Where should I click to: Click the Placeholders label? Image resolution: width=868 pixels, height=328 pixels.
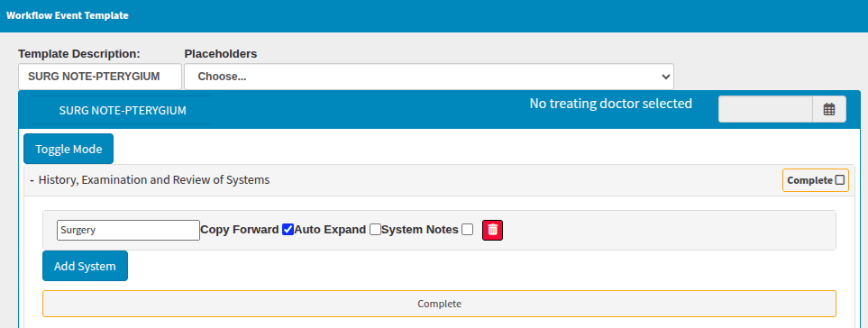221,54
